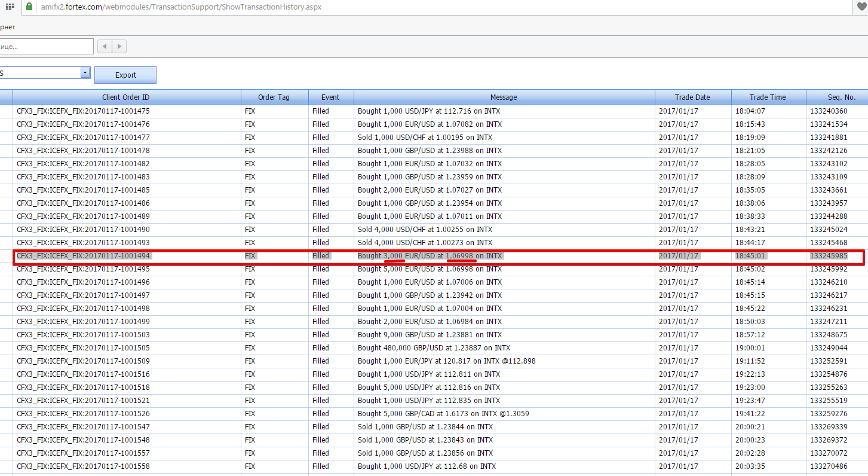Click message Bought 5,000 GBP/CAD at 1.6173
This screenshot has height=476, width=868.
(x=443, y=414)
